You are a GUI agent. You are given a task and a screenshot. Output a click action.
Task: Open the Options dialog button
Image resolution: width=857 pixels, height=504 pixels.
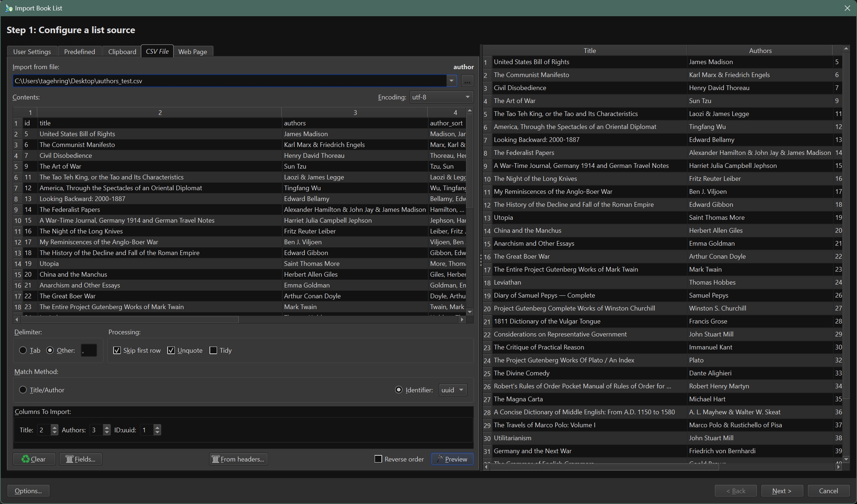coord(28,491)
